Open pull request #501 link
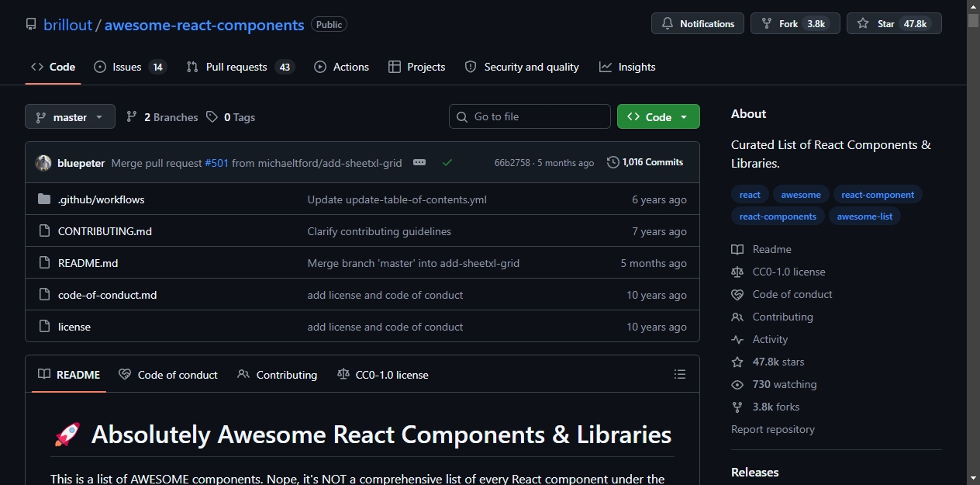Image resolution: width=980 pixels, height=485 pixels. [x=216, y=163]
